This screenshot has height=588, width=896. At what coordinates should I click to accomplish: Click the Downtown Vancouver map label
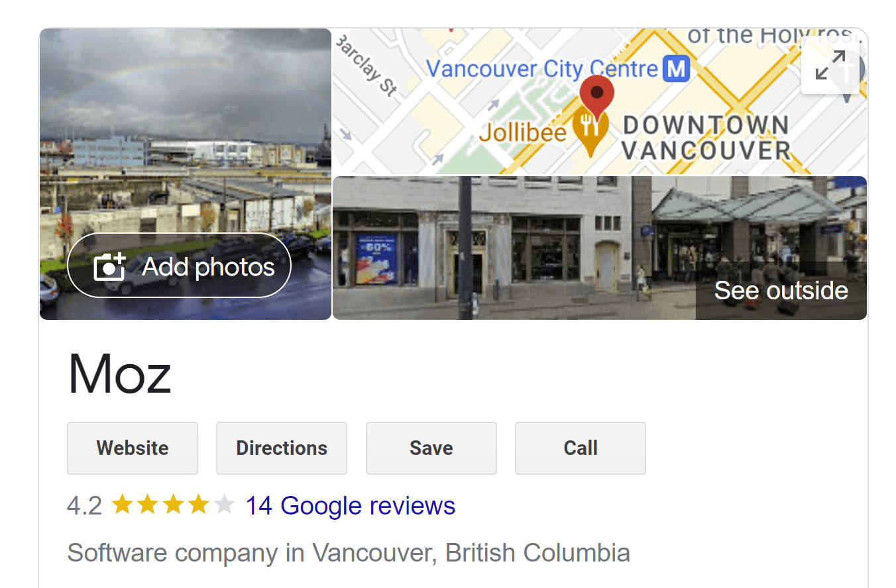click(705, 138)
